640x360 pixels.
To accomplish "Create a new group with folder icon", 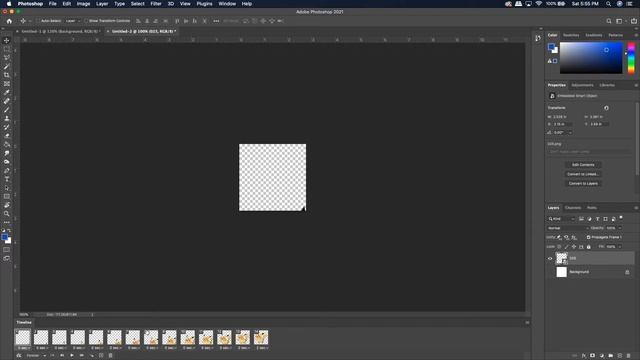I will pos(611,356).
